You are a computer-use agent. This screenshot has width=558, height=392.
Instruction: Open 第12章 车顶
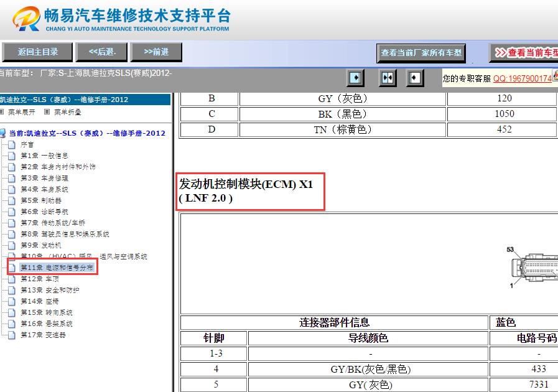point(39,279)
